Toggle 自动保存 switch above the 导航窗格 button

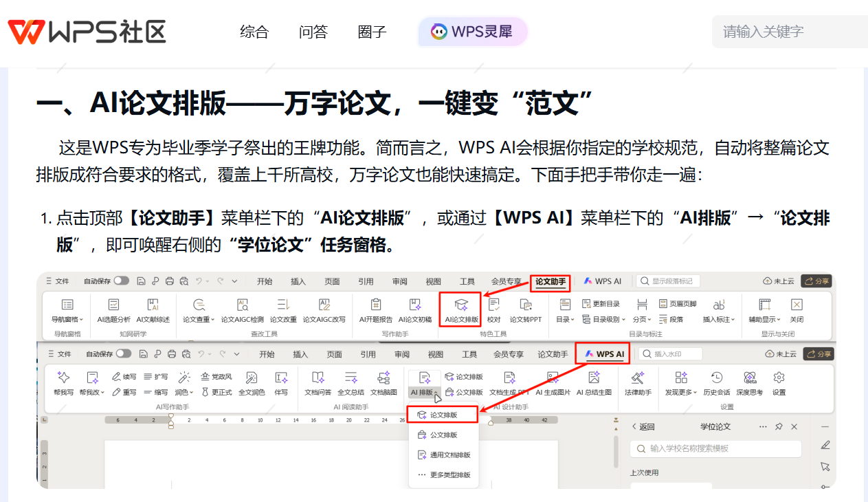[x=122, y=281]
